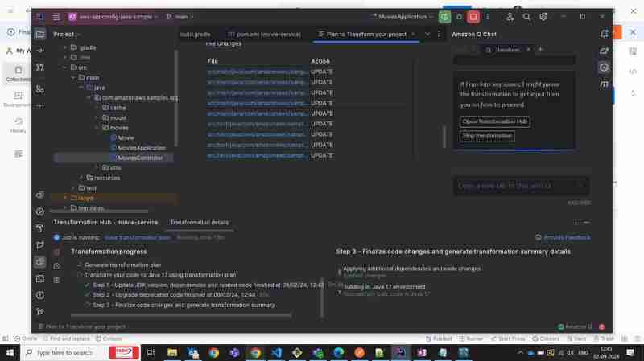The image size is (644, 361).
Task: Click the transformation progress horizontal scrollbar
Action: click(x=180, y=315)
